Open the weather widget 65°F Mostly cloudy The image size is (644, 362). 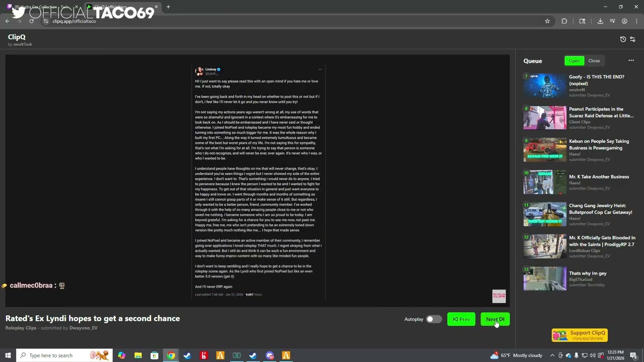(x=517, y=355)
